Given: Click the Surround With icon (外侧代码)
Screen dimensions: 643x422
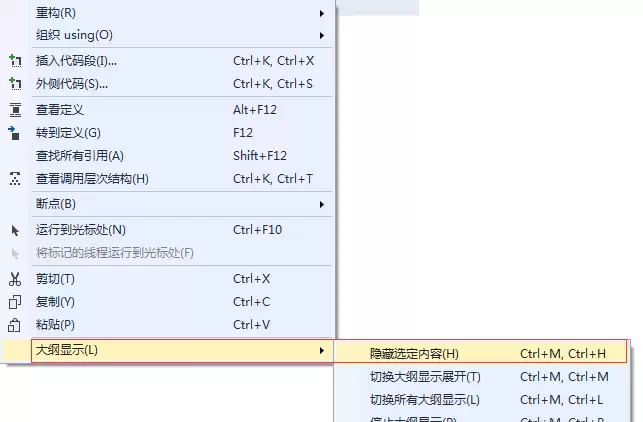Looking at the screenshot, I should coord(15,84).
